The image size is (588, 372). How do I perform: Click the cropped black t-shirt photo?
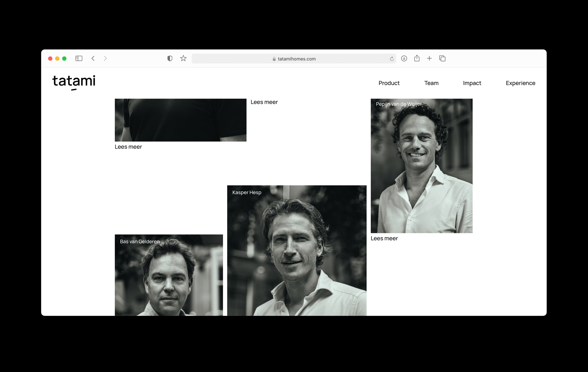coord(180,120)
